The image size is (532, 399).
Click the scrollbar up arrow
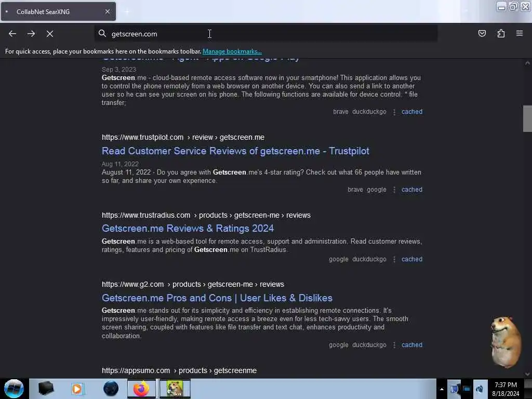pos(527,63)
